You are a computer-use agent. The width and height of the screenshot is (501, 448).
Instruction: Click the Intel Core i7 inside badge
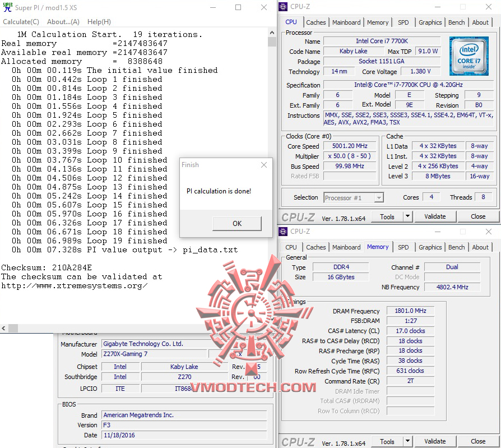click(468, 56)
